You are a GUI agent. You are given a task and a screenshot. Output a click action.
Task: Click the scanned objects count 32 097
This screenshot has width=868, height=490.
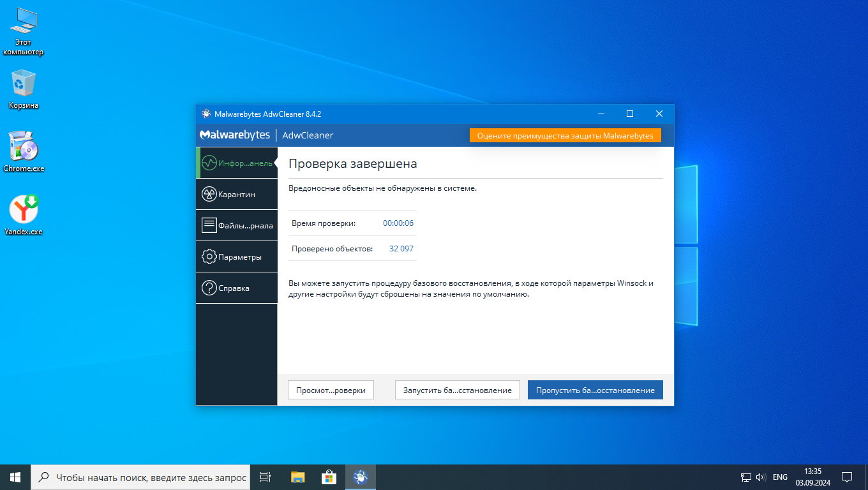401,248
